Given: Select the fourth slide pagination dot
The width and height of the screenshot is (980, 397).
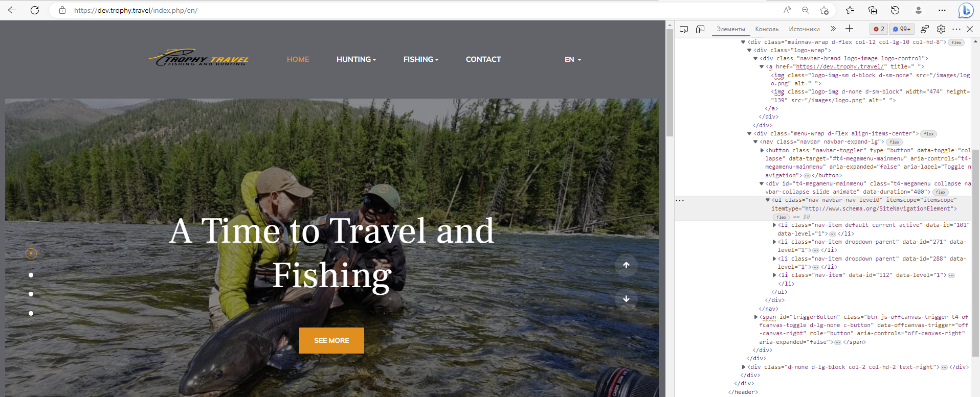Looking at the screenshot, I should (x=31, y=313).
